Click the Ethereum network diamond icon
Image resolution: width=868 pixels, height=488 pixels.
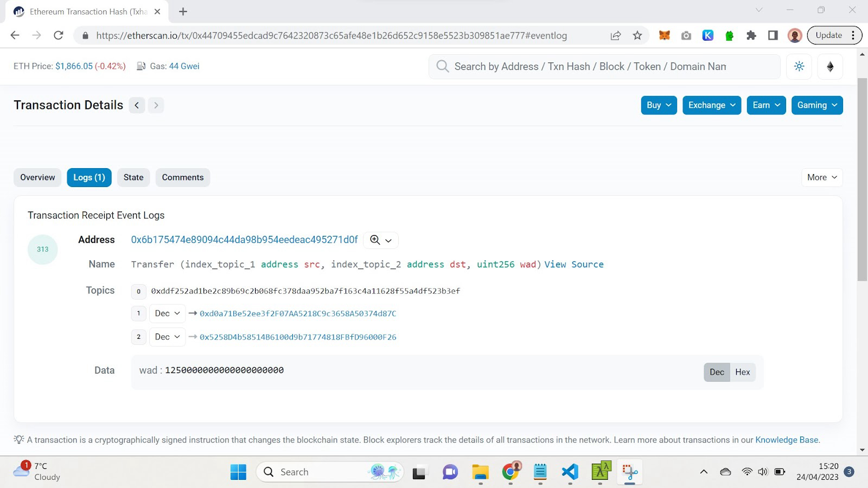point(830,66)
